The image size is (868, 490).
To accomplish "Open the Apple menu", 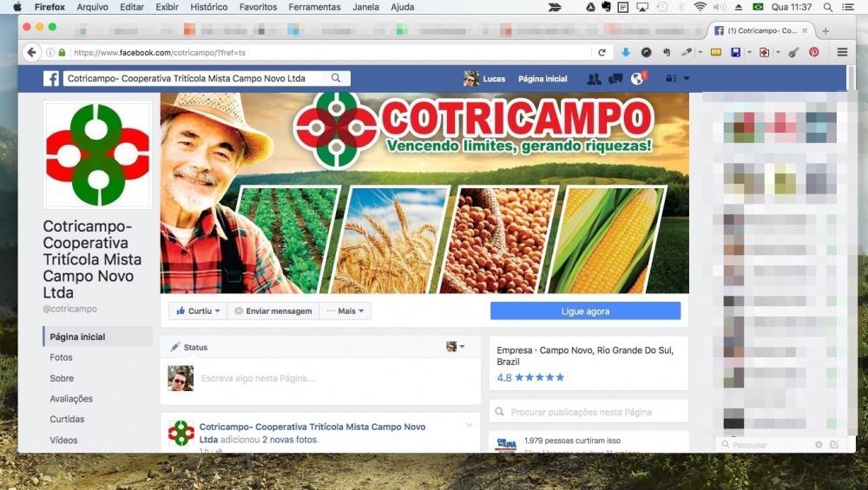I will click(x=17, y=7).
